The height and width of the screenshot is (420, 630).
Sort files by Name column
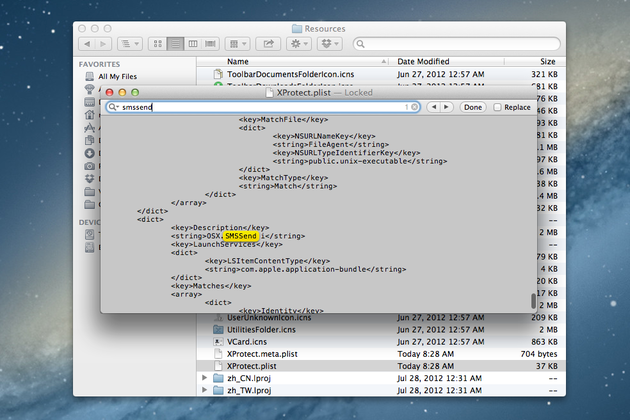(x=300, y=61)
